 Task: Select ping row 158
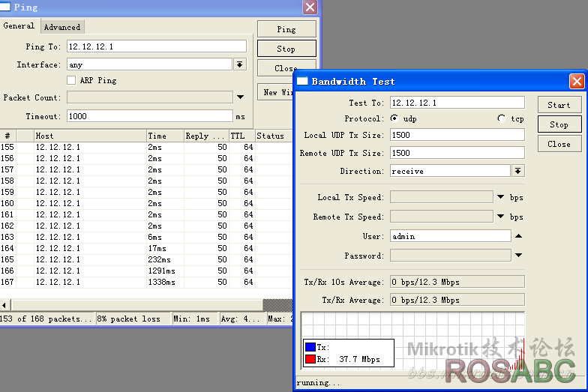[x=146, y=181]
